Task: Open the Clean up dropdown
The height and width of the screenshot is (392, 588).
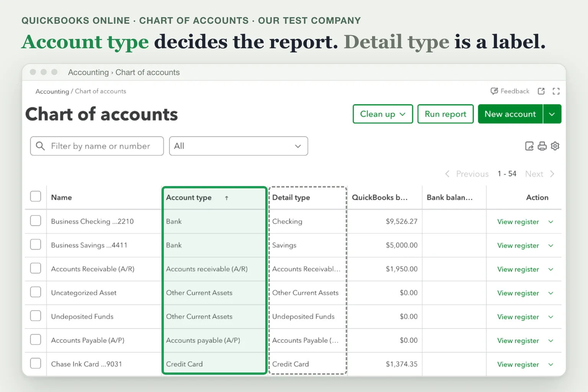Action: (383, 114)
